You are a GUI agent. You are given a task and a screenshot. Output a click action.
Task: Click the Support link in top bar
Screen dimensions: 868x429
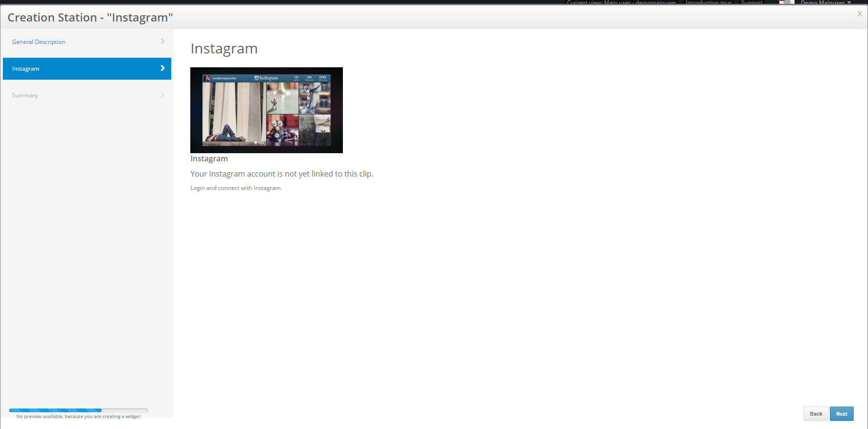coord(752,2)
